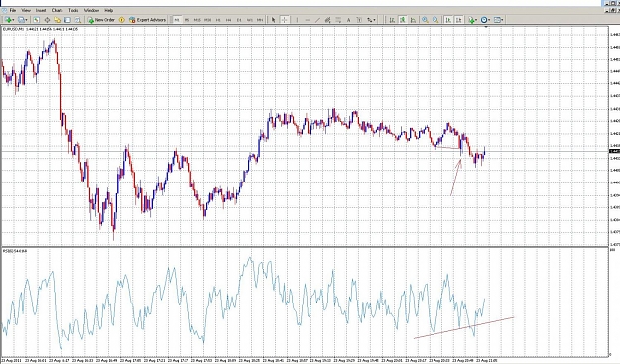Open the File menu
The height and width of the screenshot is (364, 620).
point(12,10)
